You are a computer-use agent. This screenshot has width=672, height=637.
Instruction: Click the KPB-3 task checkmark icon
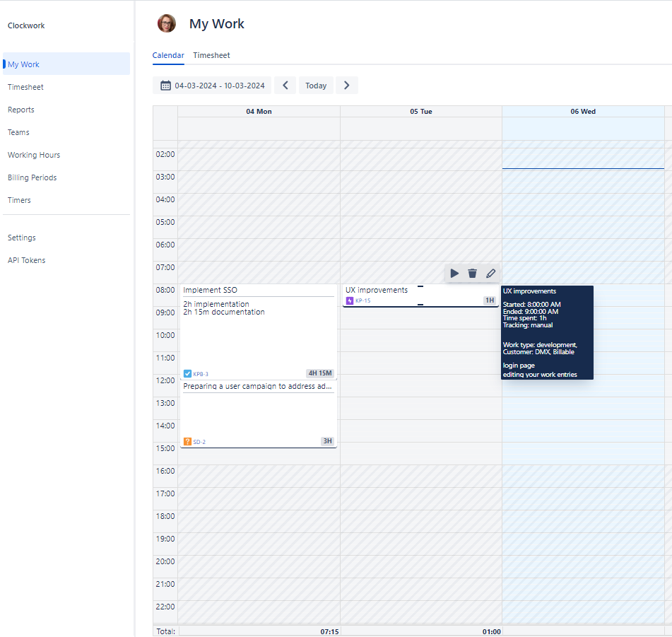pyautogui.click(x=187, y=373)
